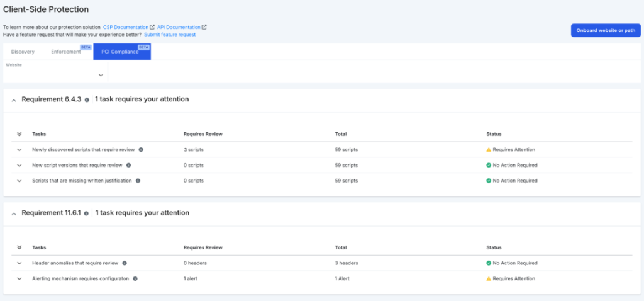Expand the alerting mechanism configuration row
The height and width of the screenshot is (301, 644).
click(x=19, y=279)
